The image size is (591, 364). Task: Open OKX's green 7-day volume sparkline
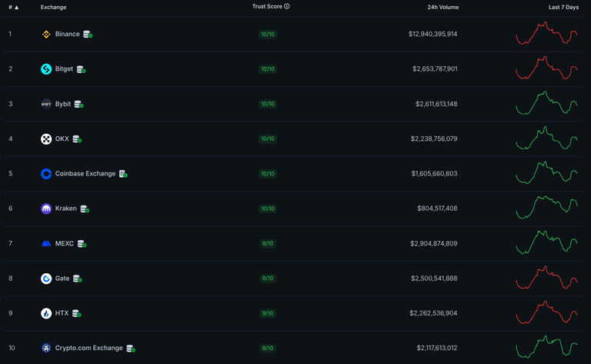(x=547, y=138)
